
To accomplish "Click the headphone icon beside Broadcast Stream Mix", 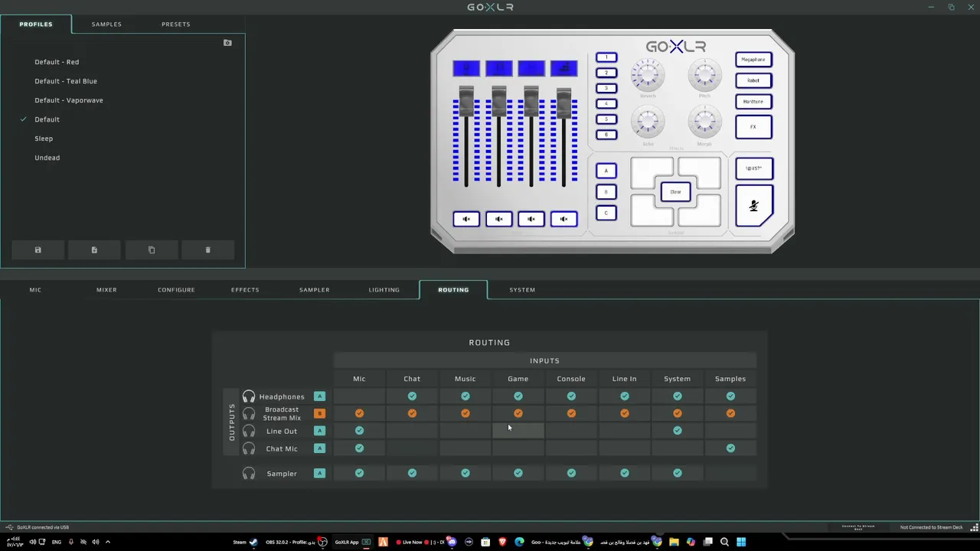I will 249,413.
